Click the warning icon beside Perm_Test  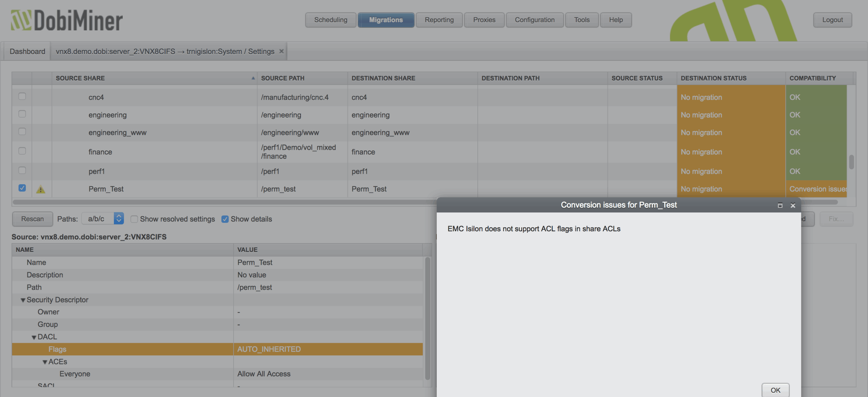(41, 189)
